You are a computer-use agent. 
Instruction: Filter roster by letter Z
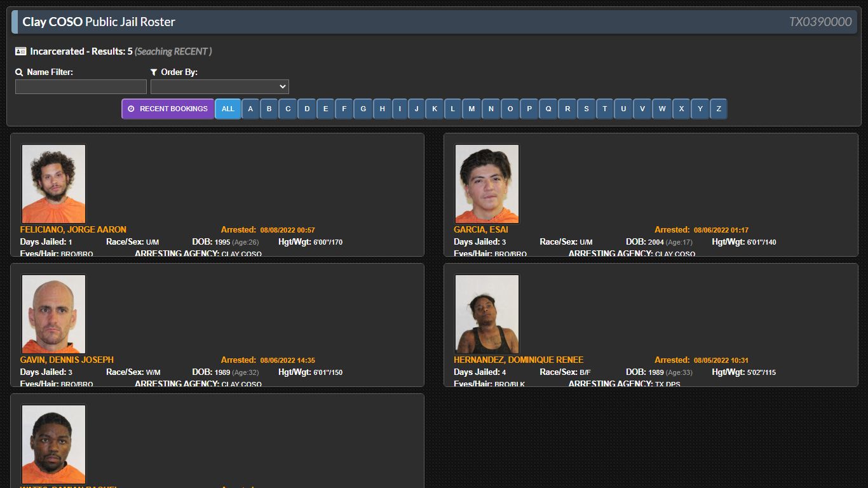[719, 109]
